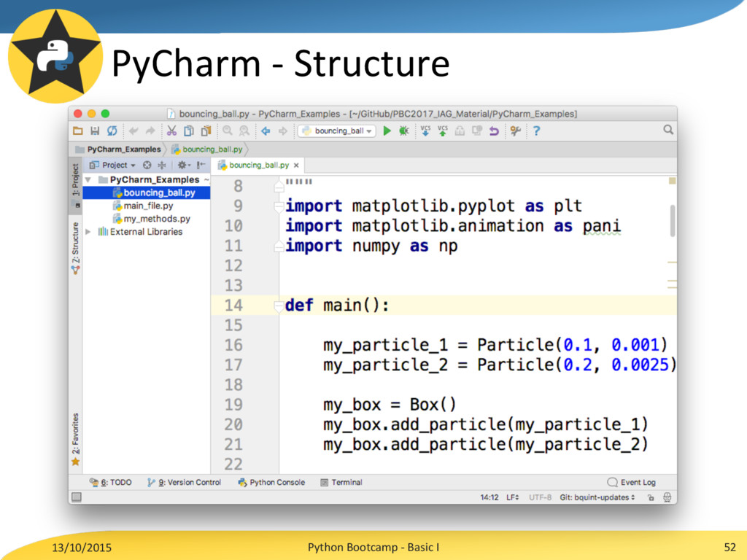Image resolution: width=747 pixels, height=560 pixels.
Task: Click the read-only lock icon in status bar
Action: [x=651, y=497]
